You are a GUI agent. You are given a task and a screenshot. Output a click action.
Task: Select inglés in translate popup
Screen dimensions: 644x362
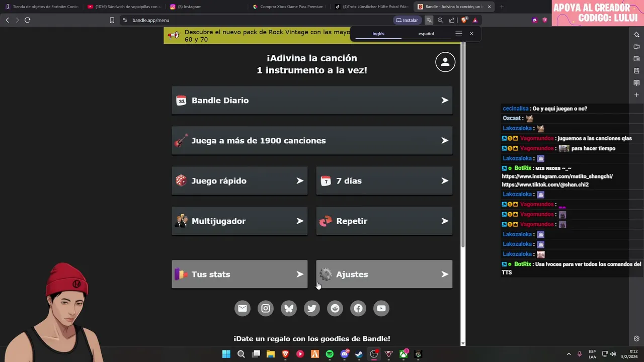(x=378, y=34)
